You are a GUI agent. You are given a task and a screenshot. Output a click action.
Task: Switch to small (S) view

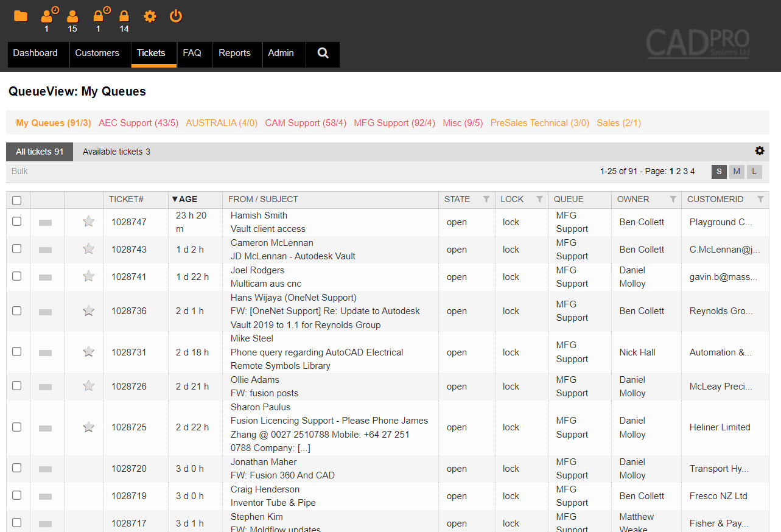tap(719, 172)
